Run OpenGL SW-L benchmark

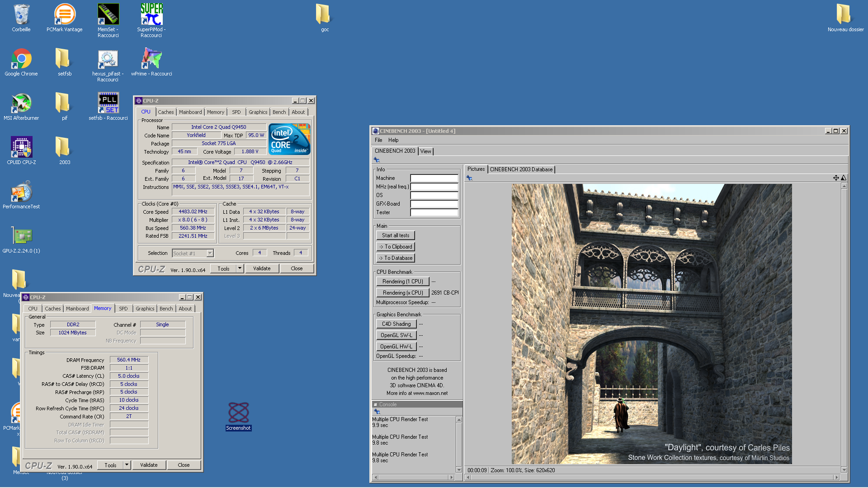pos(396,335)
